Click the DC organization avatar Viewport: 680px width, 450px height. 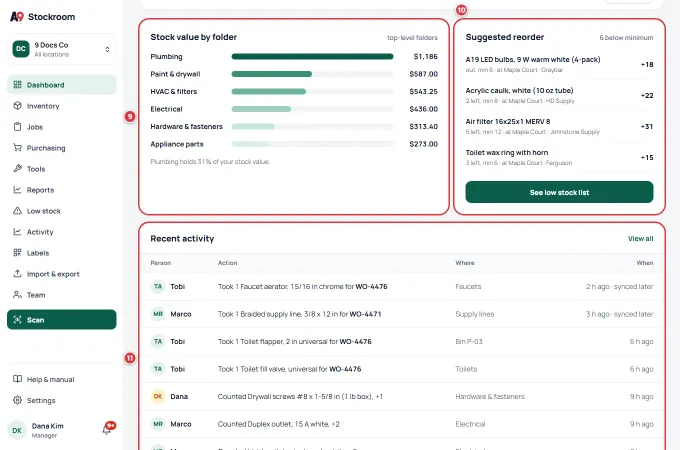coord(21,49)
